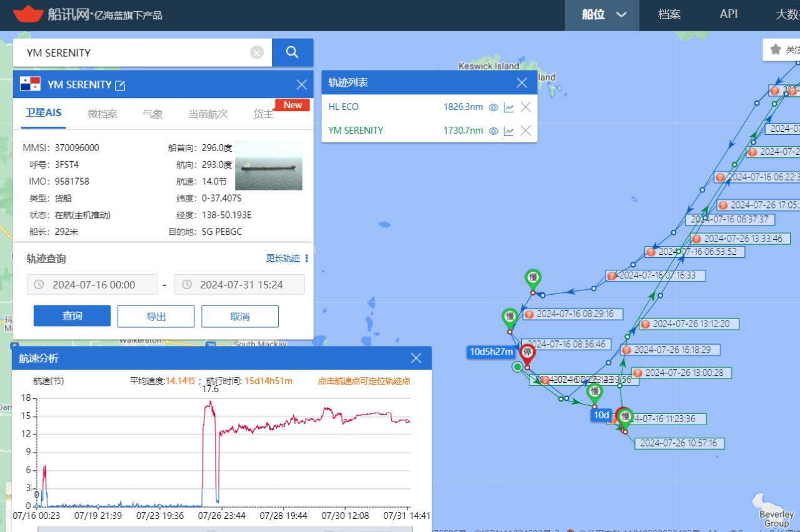
Task: Open the 气象 tab
Action: pos(152,114)
